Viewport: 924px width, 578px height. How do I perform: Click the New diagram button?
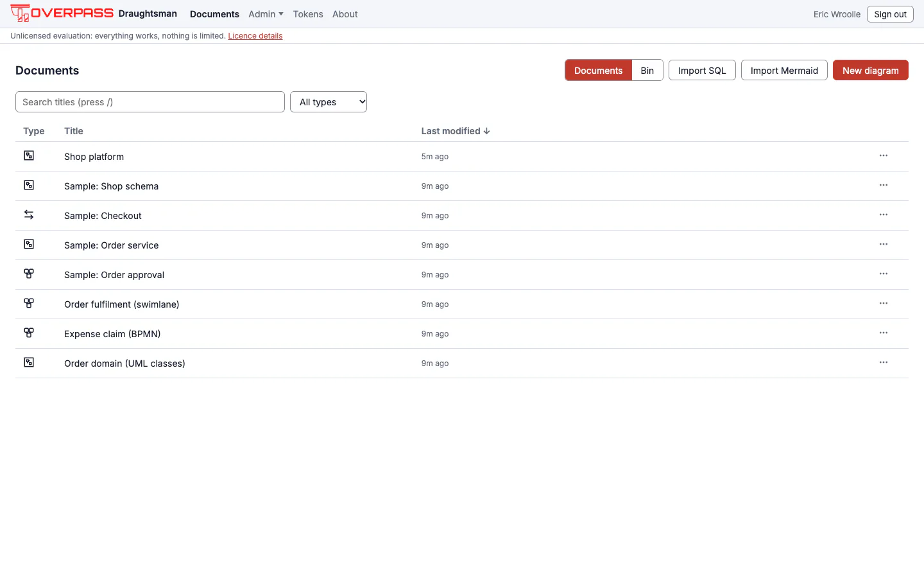coord(871,71)
